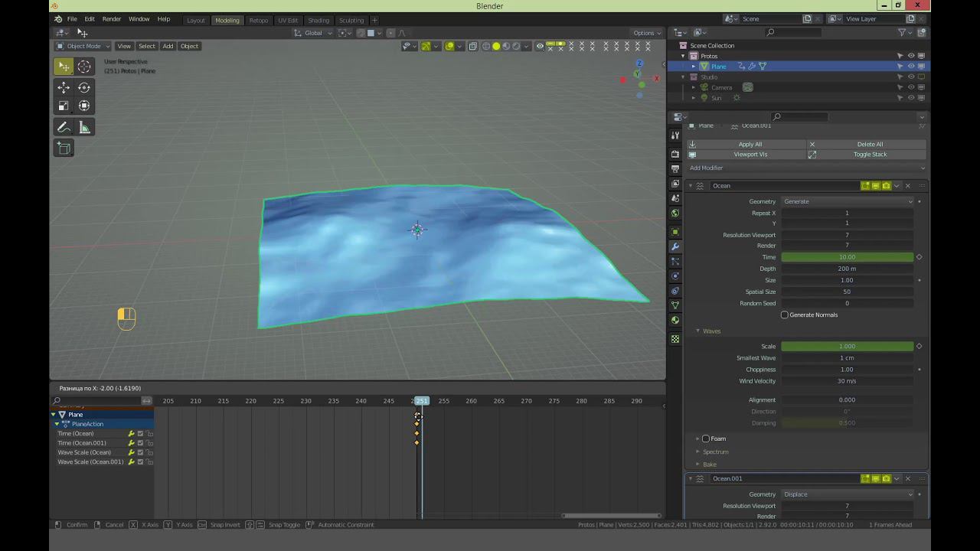Open the Geometry Generate dropdown in Ocean
Image resolution: width=980 pixels, height=551 pixels.
pos(848,201)
